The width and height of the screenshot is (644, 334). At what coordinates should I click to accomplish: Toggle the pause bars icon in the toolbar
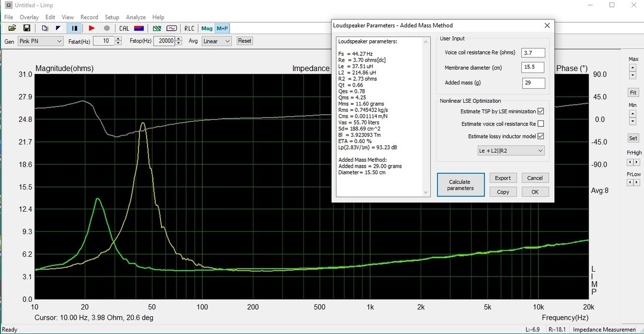coord(74,28)
